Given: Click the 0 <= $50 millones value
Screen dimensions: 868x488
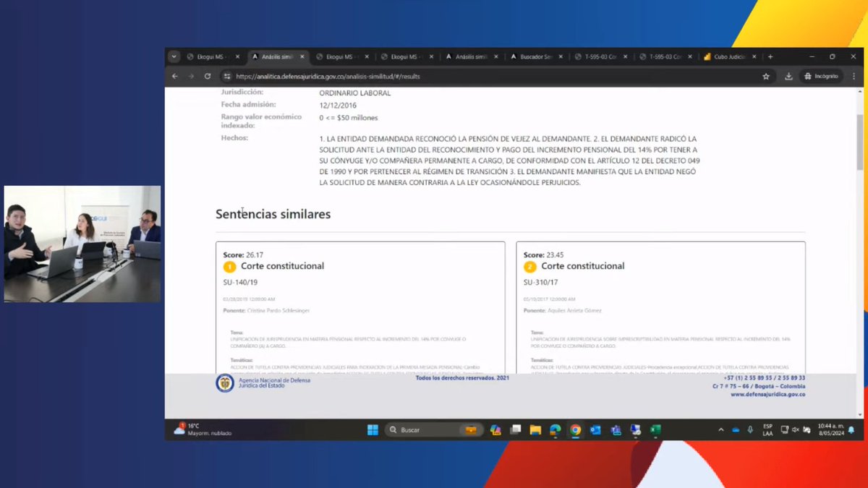Looking at the screenshot, I should (x=349, y=117).
